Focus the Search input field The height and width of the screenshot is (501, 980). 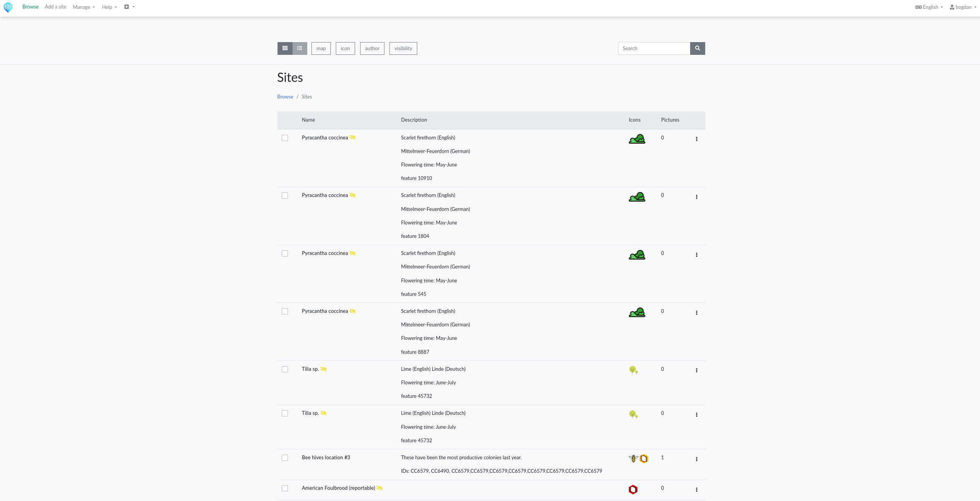coord(653,48)
